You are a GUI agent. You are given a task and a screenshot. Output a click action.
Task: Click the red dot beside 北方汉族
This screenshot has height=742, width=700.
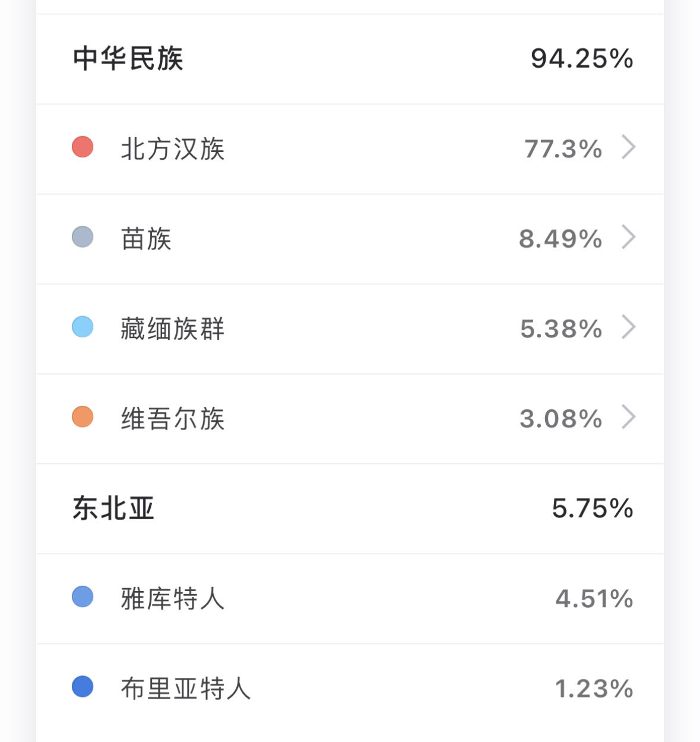pos(83,147)
